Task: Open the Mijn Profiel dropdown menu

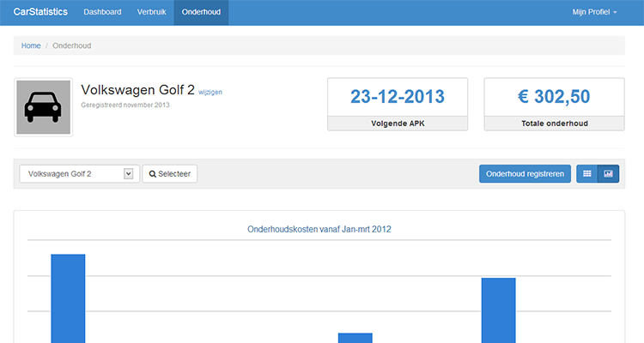Action: pos(594,13)
